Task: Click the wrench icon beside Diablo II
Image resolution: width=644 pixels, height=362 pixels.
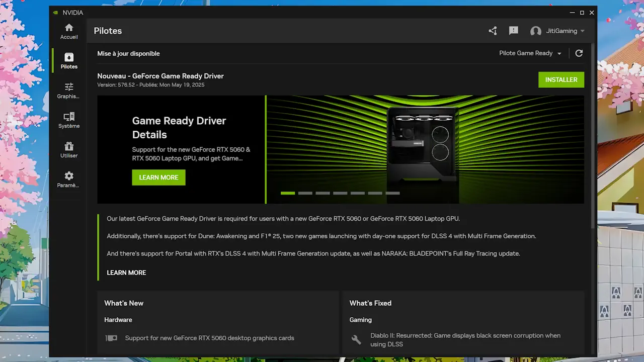Action: tap(356, 340)
